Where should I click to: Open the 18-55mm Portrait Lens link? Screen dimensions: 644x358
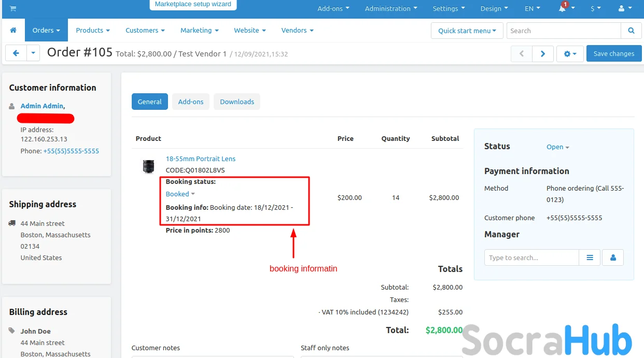pyautogui.click(x=200, y=159)
